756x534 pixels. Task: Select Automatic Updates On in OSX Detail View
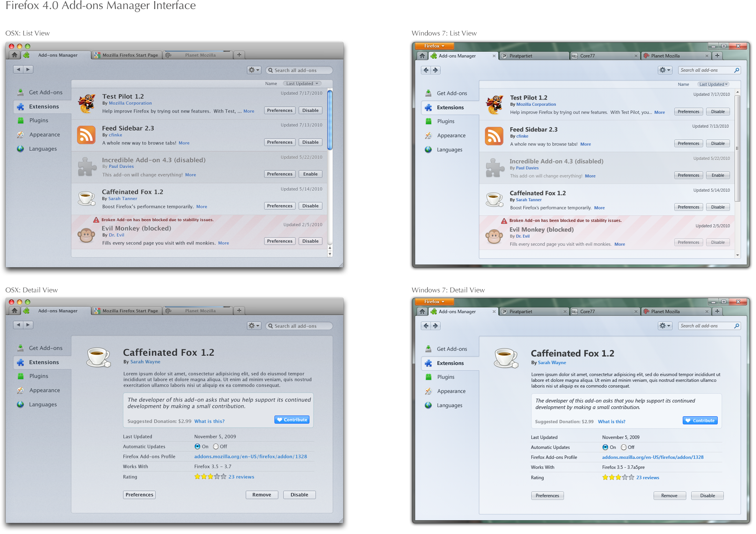click(197, 446)
